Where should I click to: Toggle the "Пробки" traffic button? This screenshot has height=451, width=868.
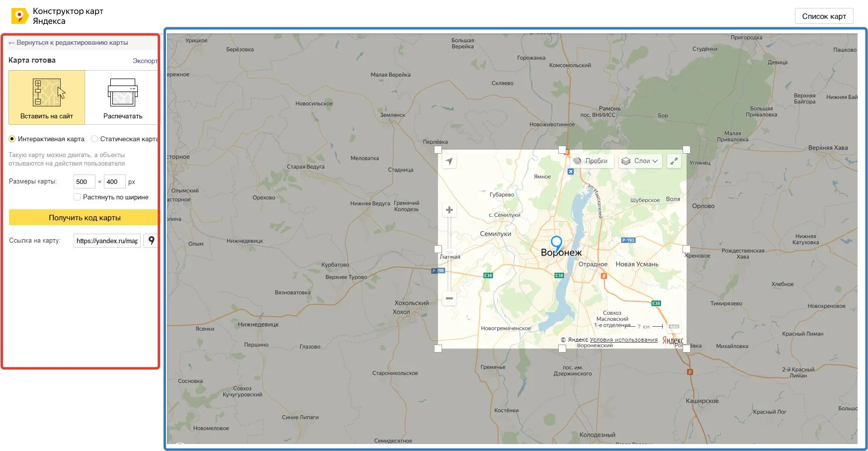pyautogui.click(x=592, y=161)
